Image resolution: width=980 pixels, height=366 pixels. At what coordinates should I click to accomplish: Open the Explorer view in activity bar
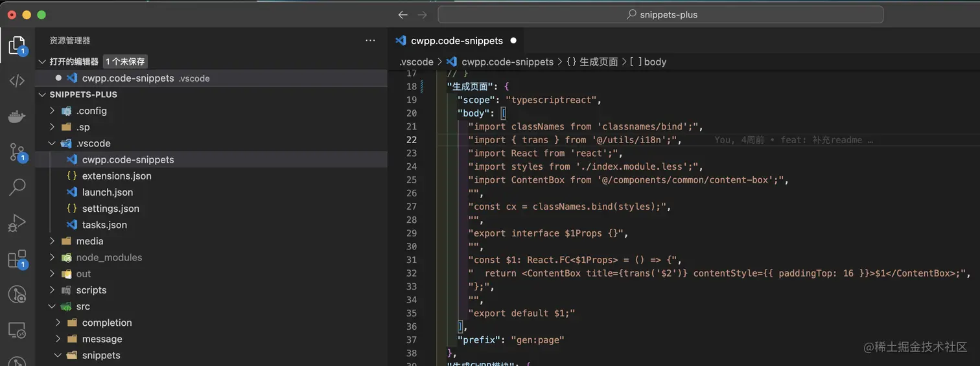tap(17, 45)
